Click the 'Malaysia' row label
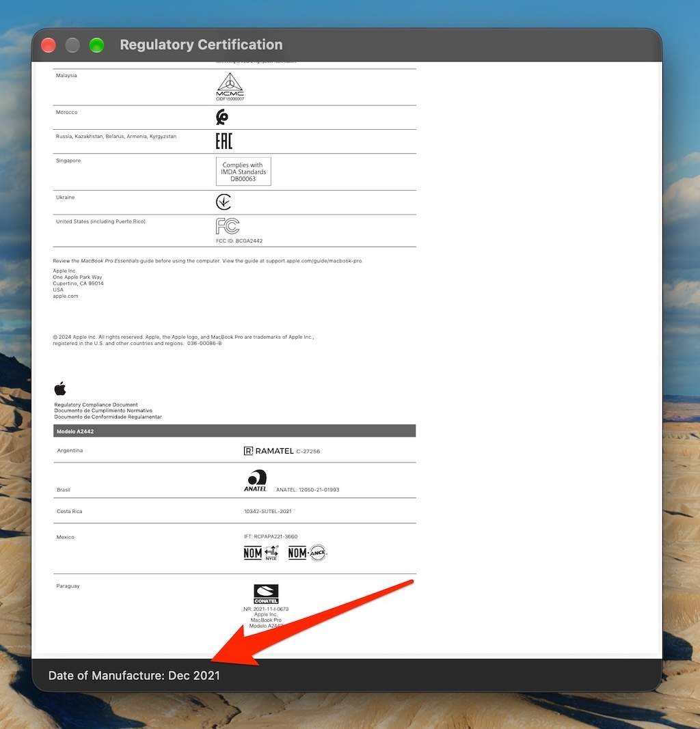The image size is (700, 729). click(66, 75)
